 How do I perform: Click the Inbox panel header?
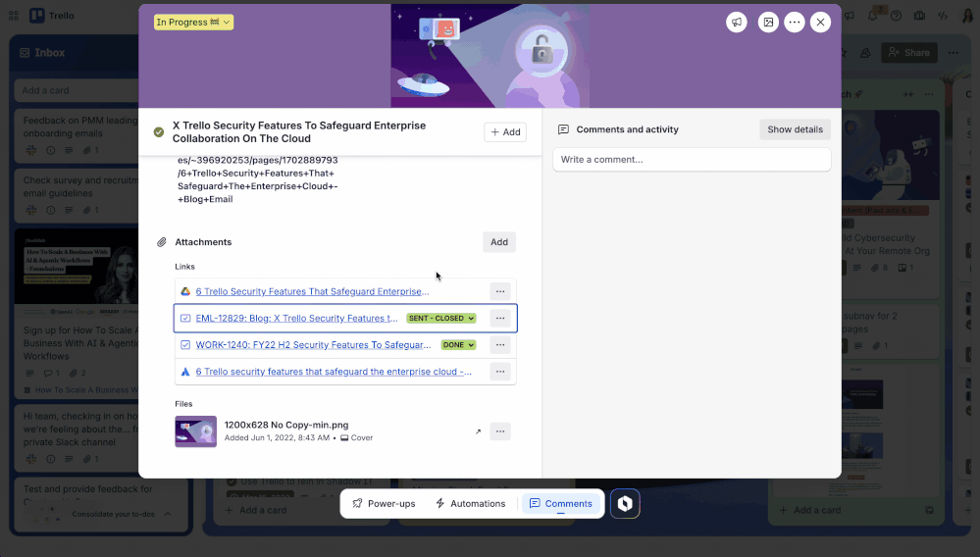point(42,52)
